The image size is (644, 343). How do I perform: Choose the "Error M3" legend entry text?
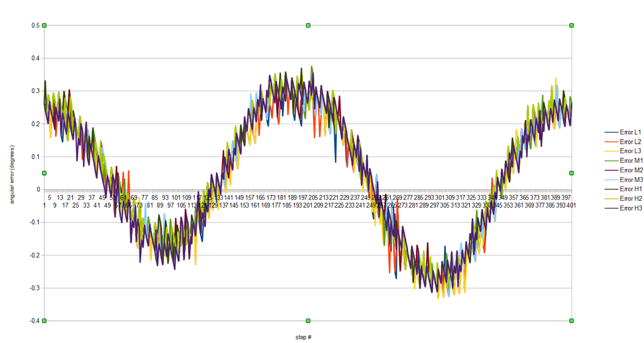click(x=631, y=180)
